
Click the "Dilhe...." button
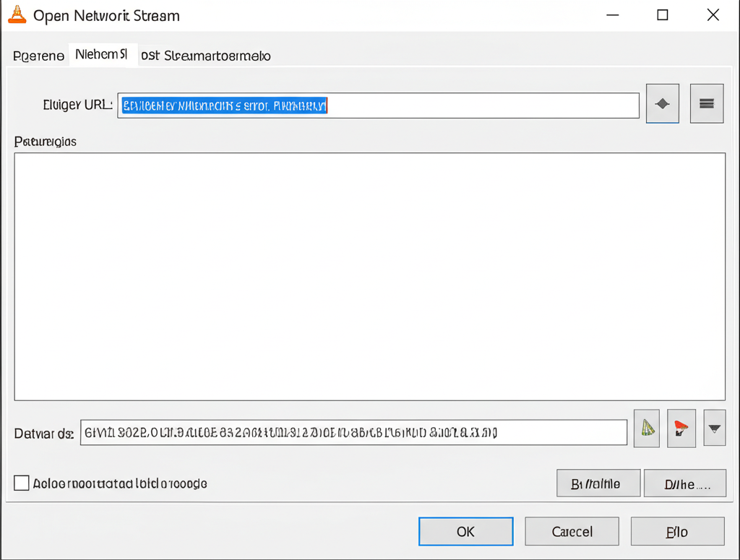click(684, 483)
